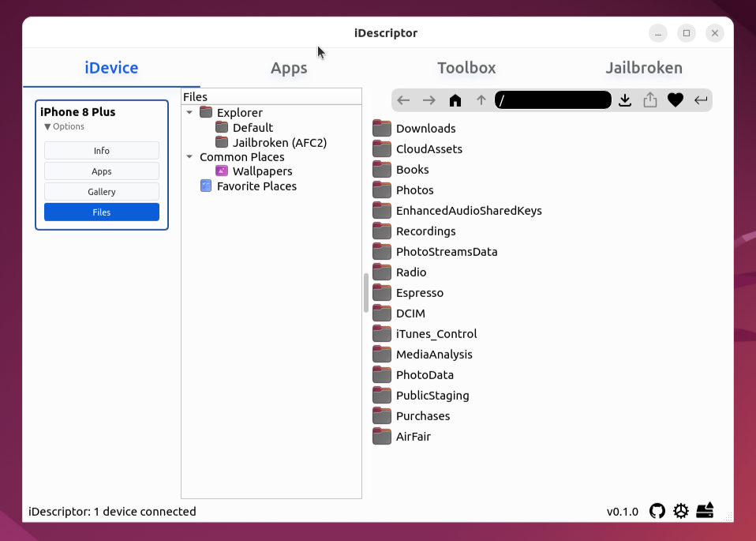Click the Upload icon in the file toolbar

[649, 100]
